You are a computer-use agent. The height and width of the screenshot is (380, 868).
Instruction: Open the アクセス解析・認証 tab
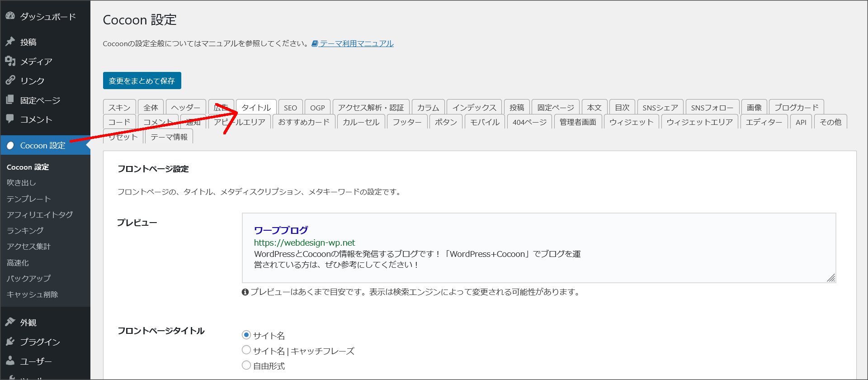tap(371, 107)
